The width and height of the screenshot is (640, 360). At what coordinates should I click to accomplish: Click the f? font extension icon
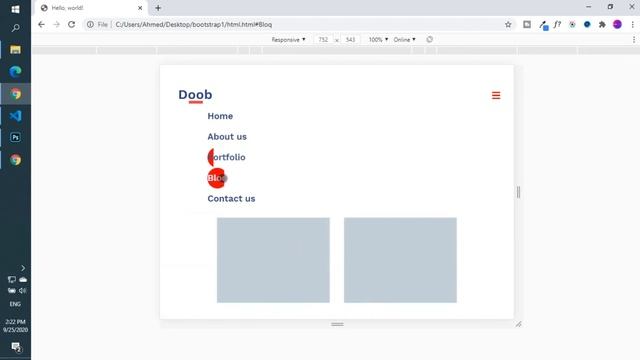click(x=557, y=24)
